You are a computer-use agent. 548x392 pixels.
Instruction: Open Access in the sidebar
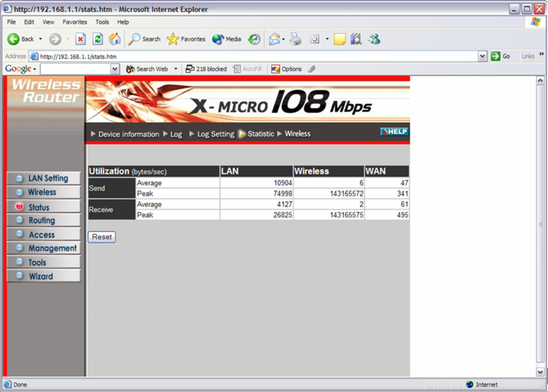pyautogui.click(x=44, y=234)
